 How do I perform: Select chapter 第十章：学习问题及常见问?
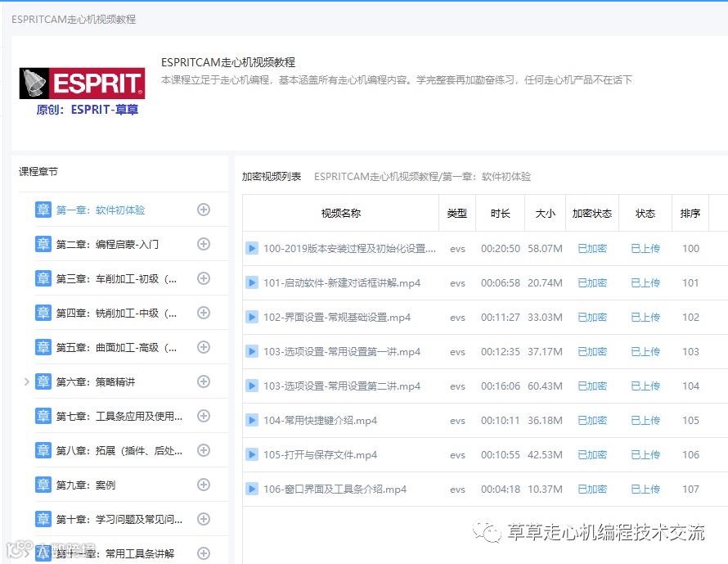click(119, 520)
